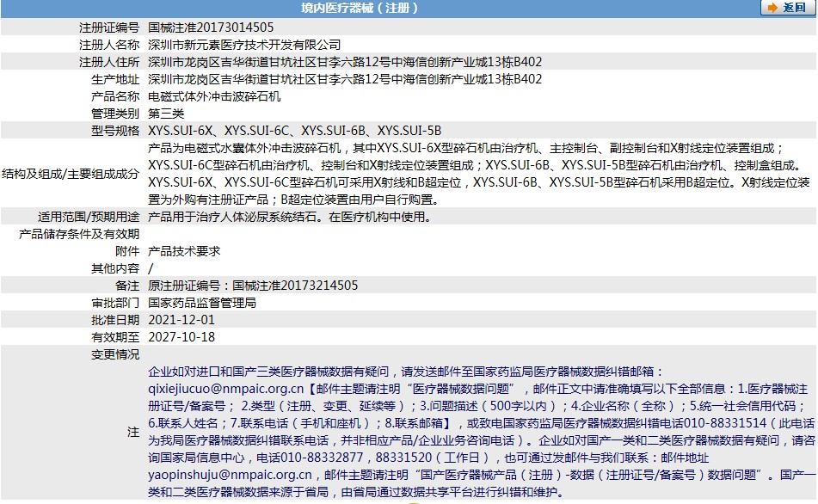The width and height of the screenshot is (818, 504).
Task: Click the 结构及组成/主要组成成分 label
Action: pyautogui.click(x=71, y=174)
